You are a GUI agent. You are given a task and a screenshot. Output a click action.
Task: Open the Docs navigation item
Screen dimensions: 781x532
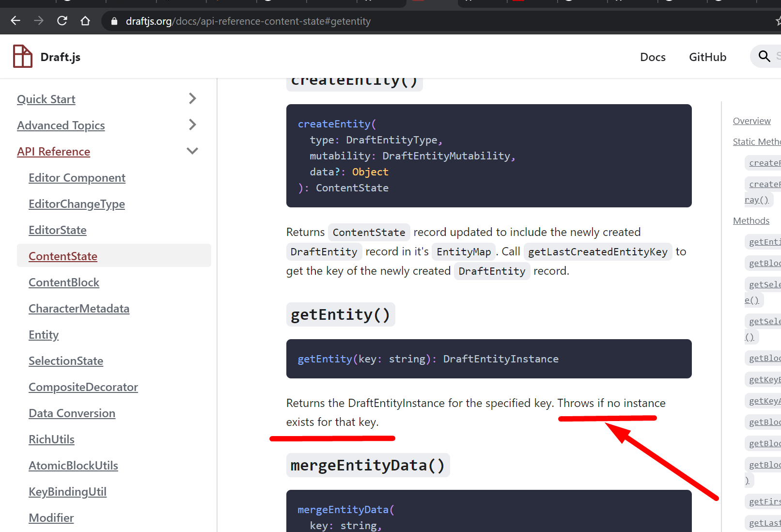pyautogui.click(x=653, y=57)
